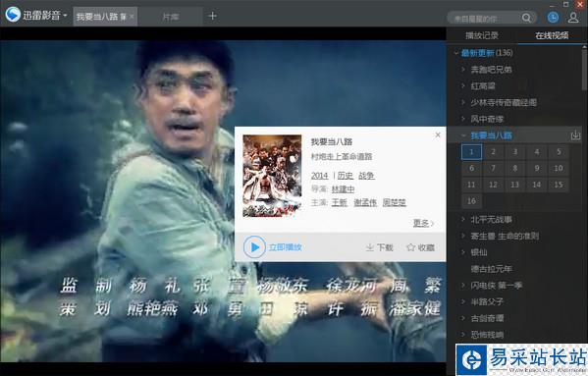588x376 pixels.
Task: Click the 更多 link in the popup
Action: [423, 223]
